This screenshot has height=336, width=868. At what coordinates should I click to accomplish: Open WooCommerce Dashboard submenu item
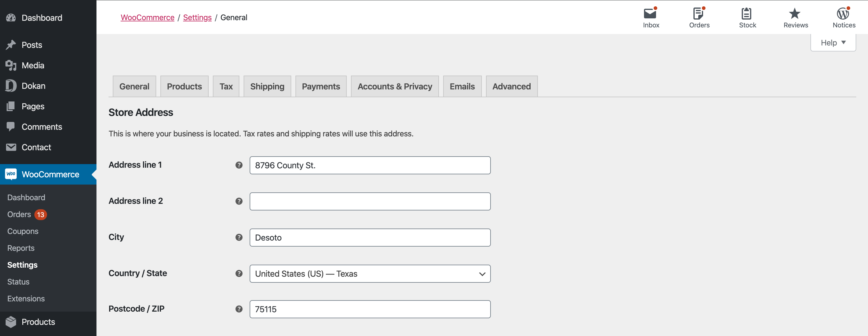coord(26,198)
